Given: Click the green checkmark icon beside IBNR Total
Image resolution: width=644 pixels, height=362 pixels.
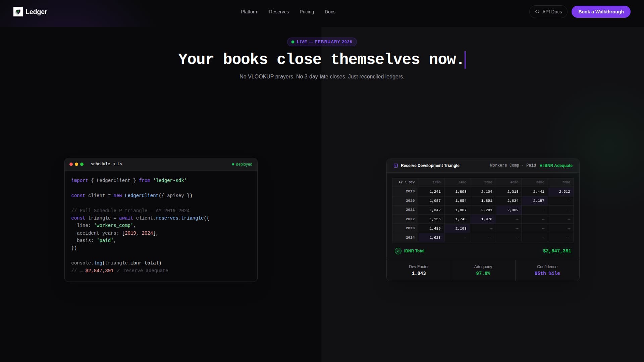Looking at the screenshot, I should (398, 251).
